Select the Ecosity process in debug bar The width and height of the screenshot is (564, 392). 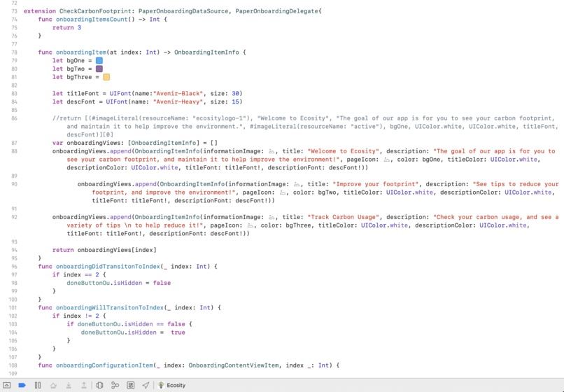click(x=172, y=385)
